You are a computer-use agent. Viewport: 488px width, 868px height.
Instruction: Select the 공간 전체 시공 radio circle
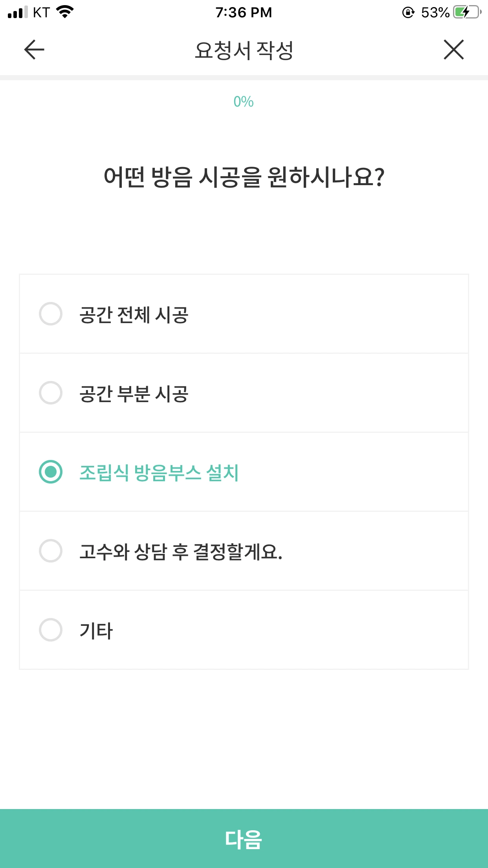(51, 314)
